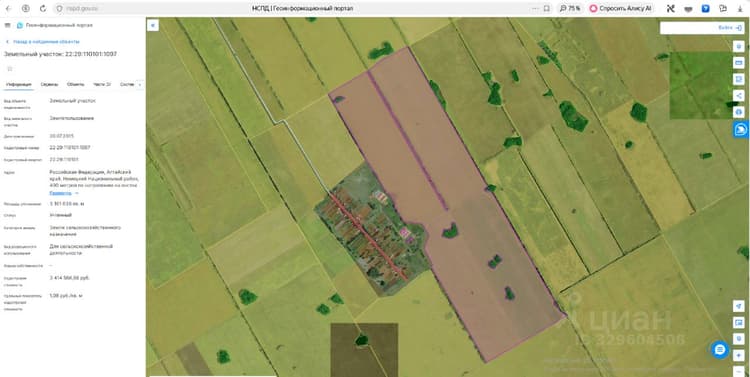The height and width of the screenshot is (377, 750).
Task: Click the page title 'НСПД | Геоинформационный портал'
Action: [x=303, y=9]
